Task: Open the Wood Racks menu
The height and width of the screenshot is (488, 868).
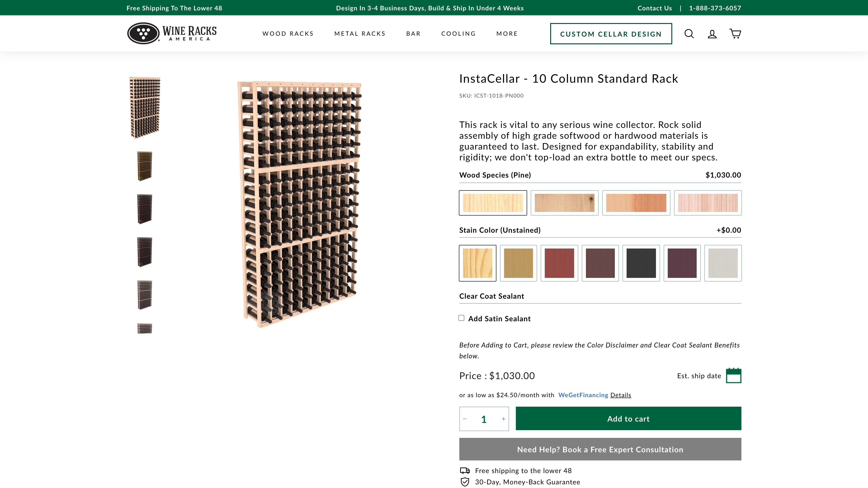Action: coord(288,33)
